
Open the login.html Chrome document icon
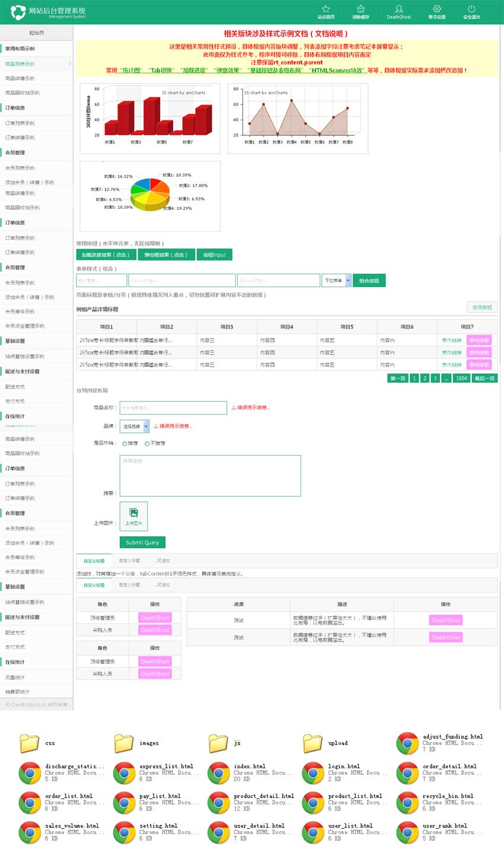pyautogui.click(x=312, y=772)
